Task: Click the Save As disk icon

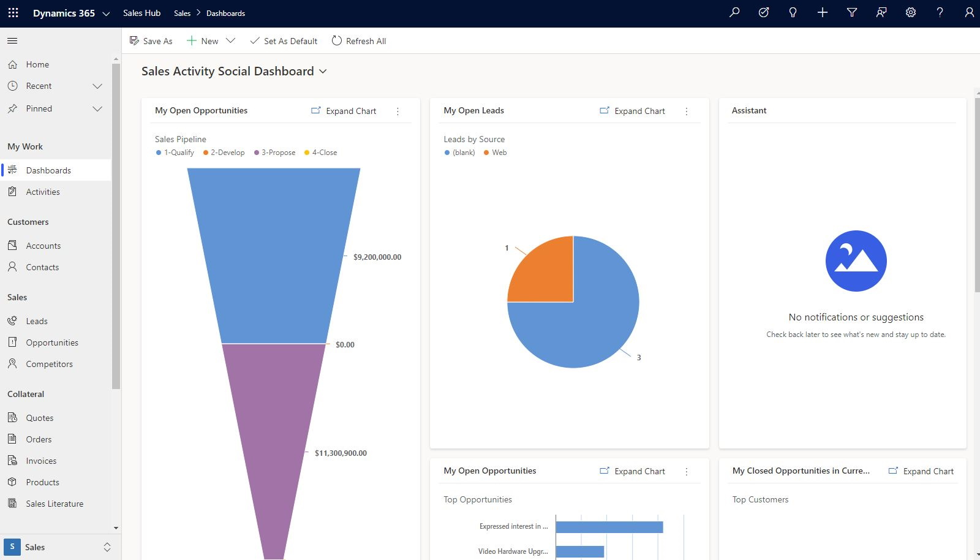Action: pyautogui.click(x=134, y=41)
